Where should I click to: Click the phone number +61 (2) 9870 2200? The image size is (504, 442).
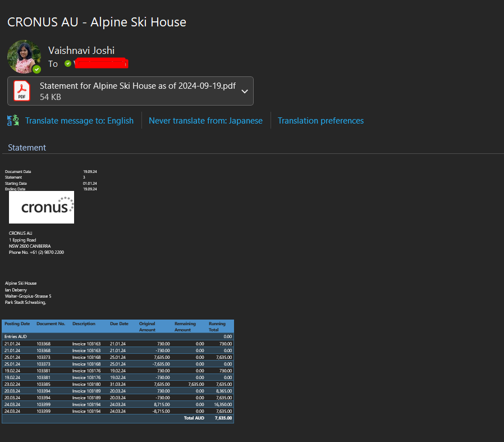pyautogui.click(x=47, y=252)
